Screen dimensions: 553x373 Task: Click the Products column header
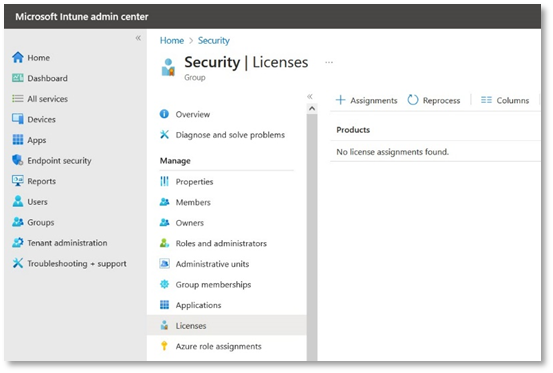click(x=353, y=130)
